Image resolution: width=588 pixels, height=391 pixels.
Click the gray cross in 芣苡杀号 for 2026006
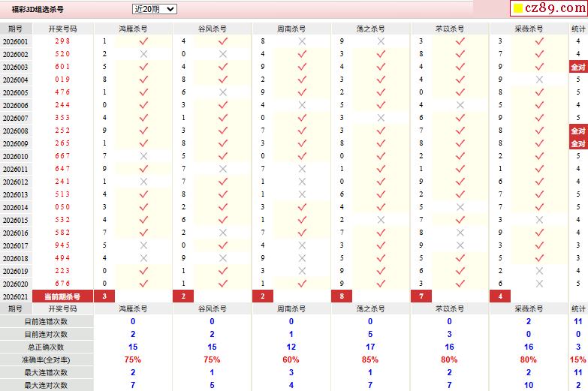460,105
